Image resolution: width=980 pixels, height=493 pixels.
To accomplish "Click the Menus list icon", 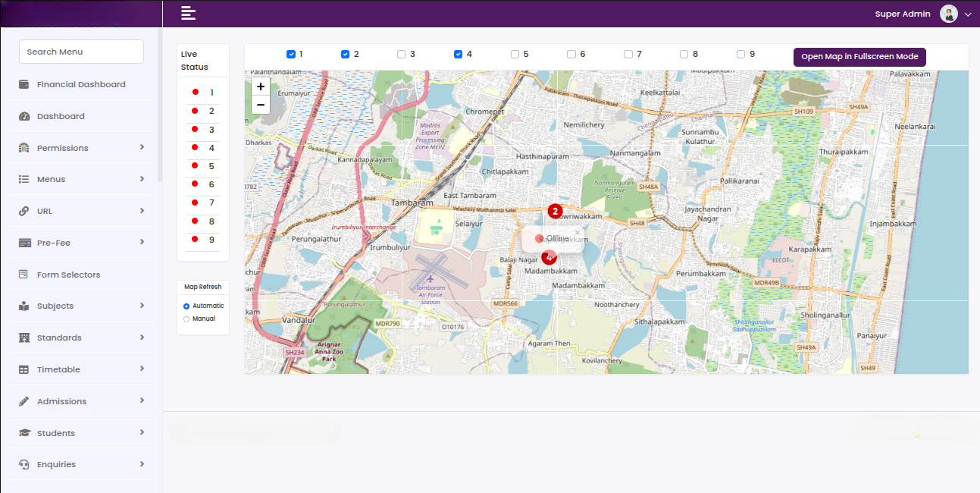I will tap(23, 179).
